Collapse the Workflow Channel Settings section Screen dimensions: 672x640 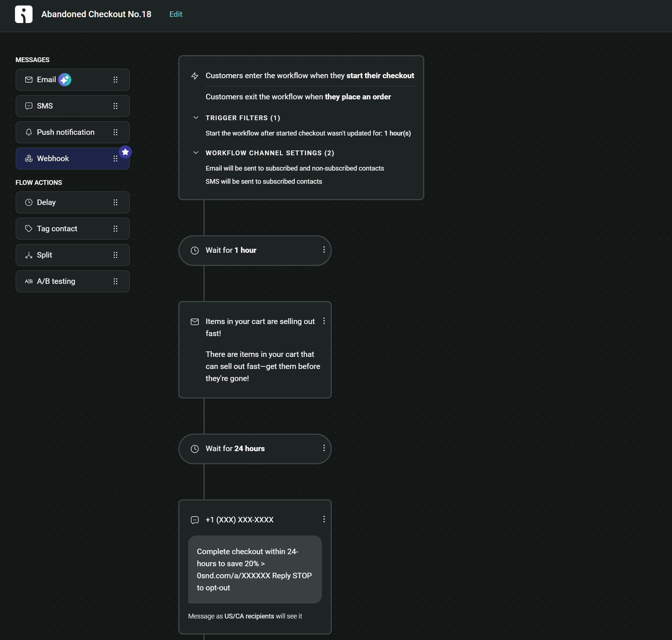pyautogui.click(x=196, y=153)
